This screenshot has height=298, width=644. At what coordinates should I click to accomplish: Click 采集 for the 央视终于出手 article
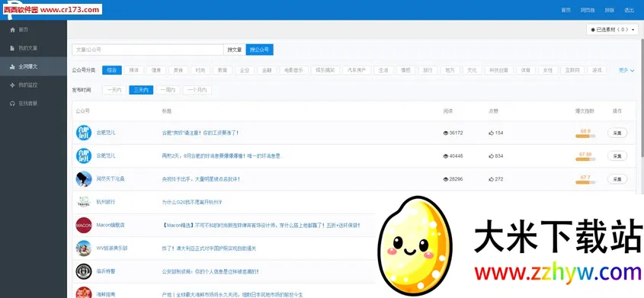point(617,179)
